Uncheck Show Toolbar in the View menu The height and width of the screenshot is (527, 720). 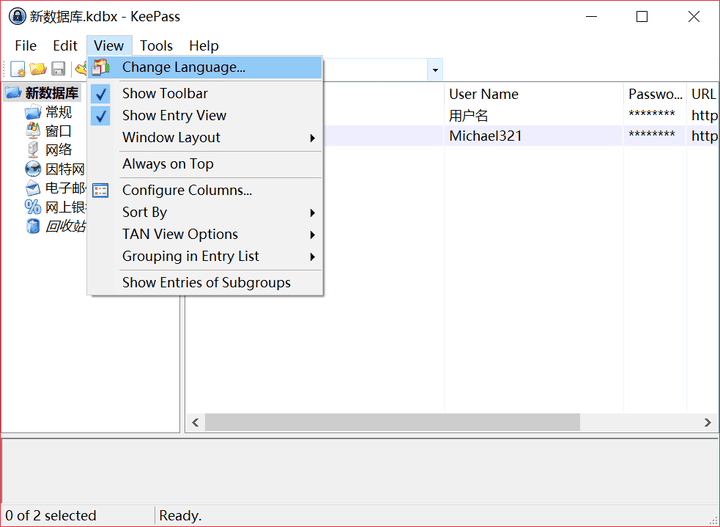click(x=165, y=93)
